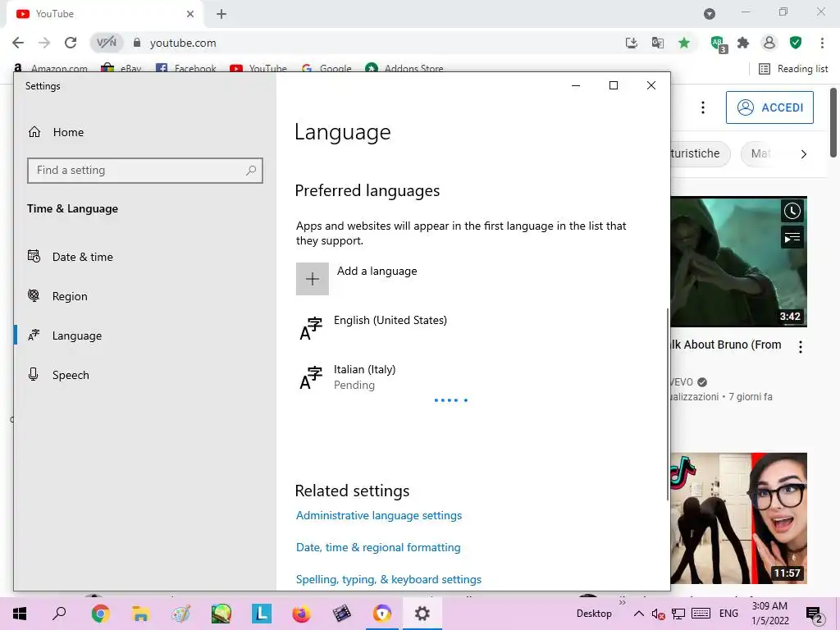Select Language in the sidebar
This screenshot has height=630, width=840.
64,336
